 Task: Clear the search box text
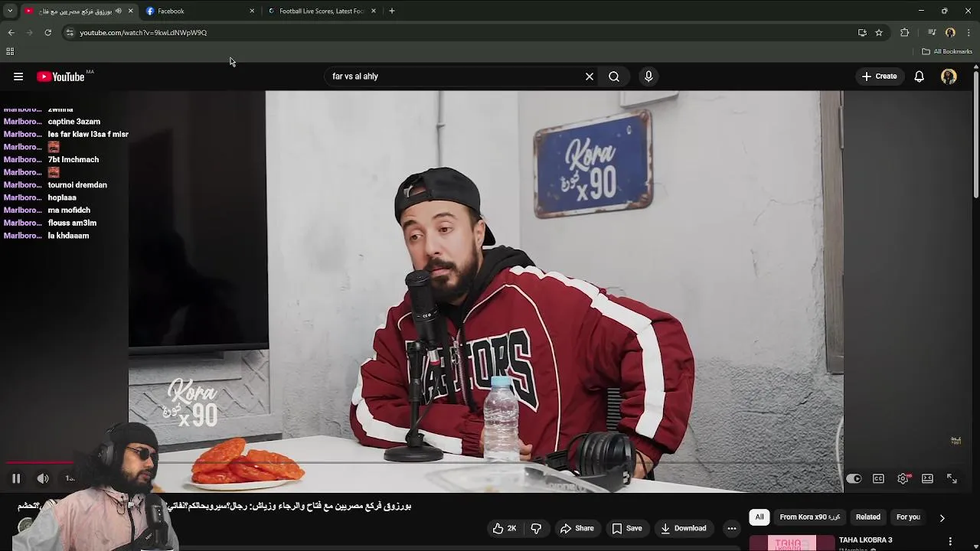(x=590, y=77)
